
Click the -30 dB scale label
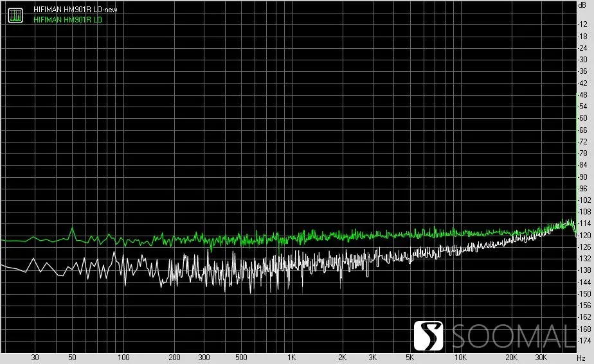click(582, 60)
